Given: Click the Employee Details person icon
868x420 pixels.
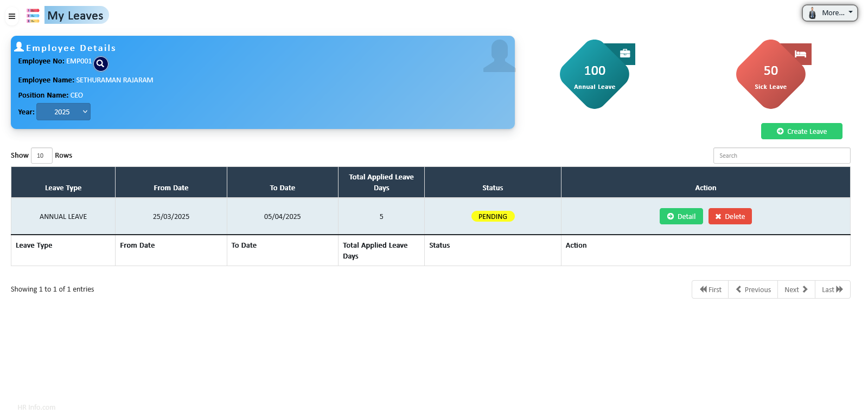Looking at the screenshot, I should 19,47.
